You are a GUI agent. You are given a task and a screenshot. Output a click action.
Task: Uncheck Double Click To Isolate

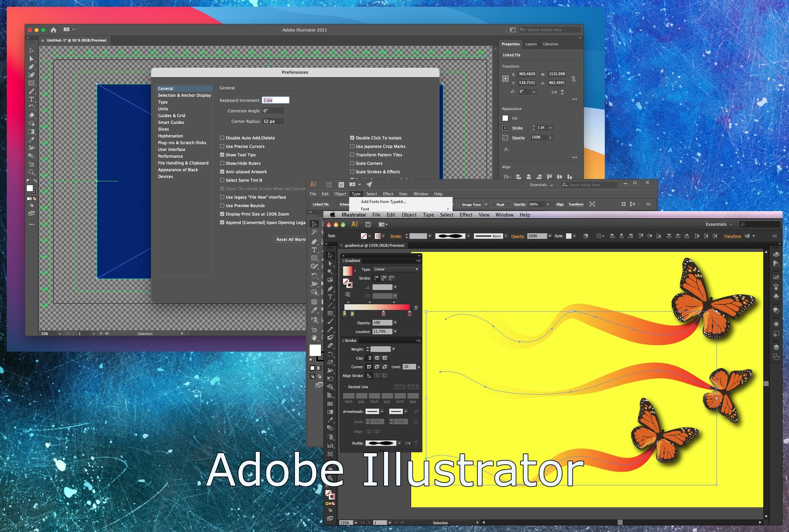click(x=352, y=138)
